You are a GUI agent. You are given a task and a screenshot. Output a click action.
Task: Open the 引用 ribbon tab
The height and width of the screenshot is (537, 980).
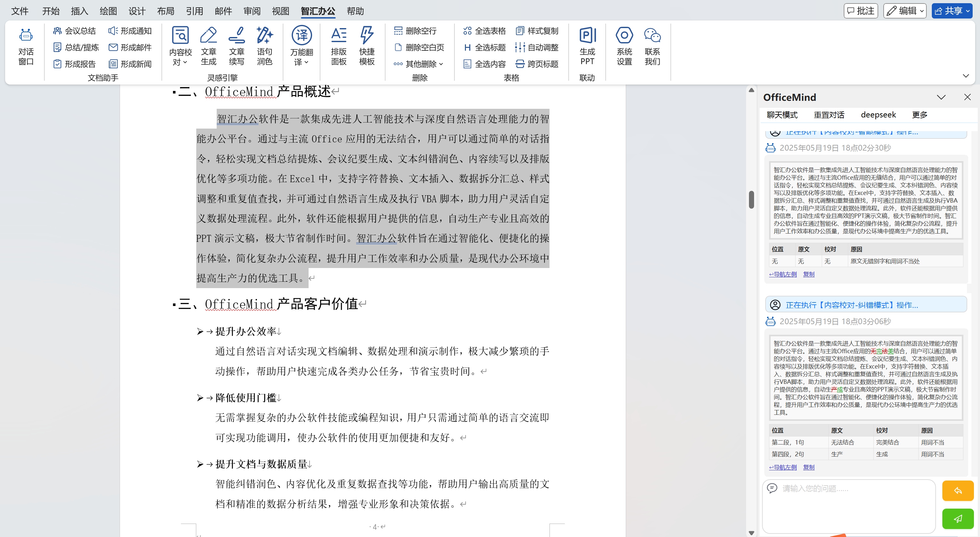click(x=194, y=11)
